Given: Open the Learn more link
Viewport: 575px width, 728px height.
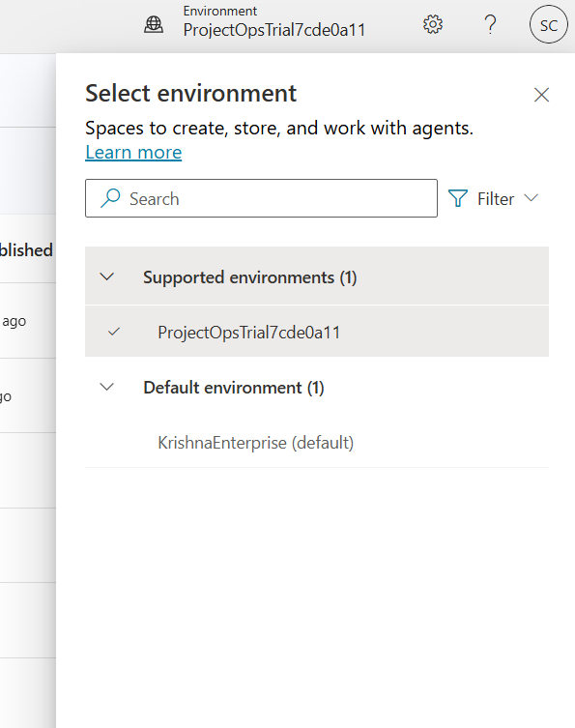Looking at the screenshot, I should [x=133, y=153].
